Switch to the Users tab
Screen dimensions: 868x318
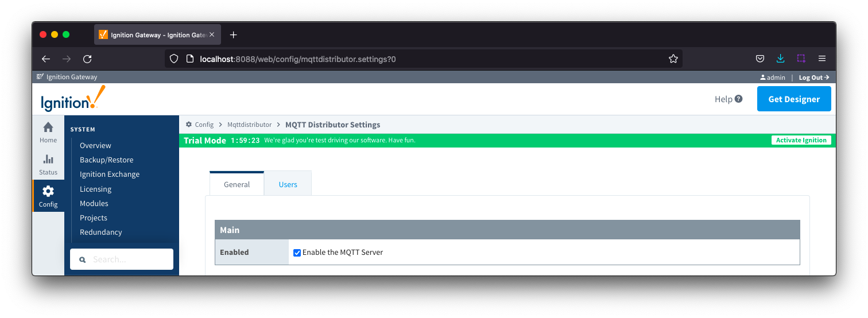(x=288, y=184)
